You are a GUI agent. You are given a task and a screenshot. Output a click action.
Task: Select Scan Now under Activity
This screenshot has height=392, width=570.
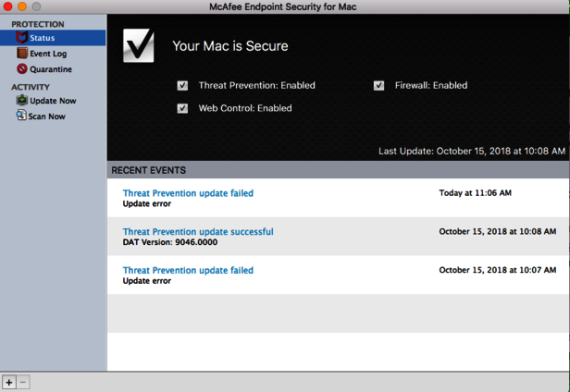tap(47, 116)
